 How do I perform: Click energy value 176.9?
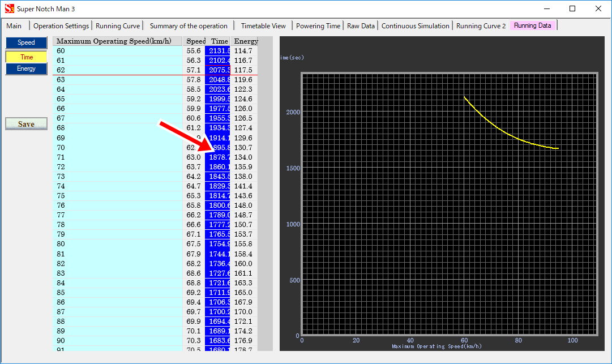[x=243, y=341]
